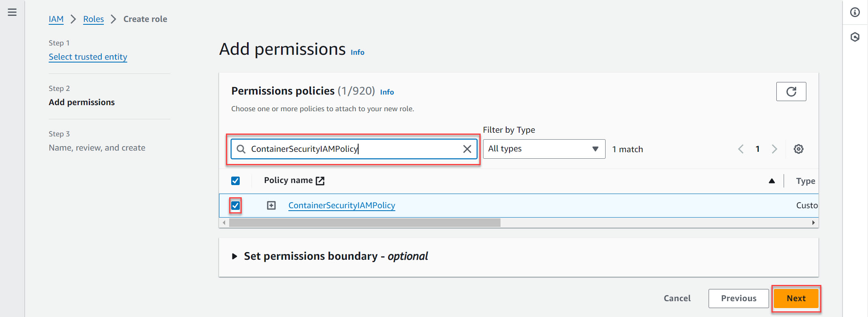Open the hexagon security icon in right sidebar
This screenshot has height=317, width=868.
855,37
